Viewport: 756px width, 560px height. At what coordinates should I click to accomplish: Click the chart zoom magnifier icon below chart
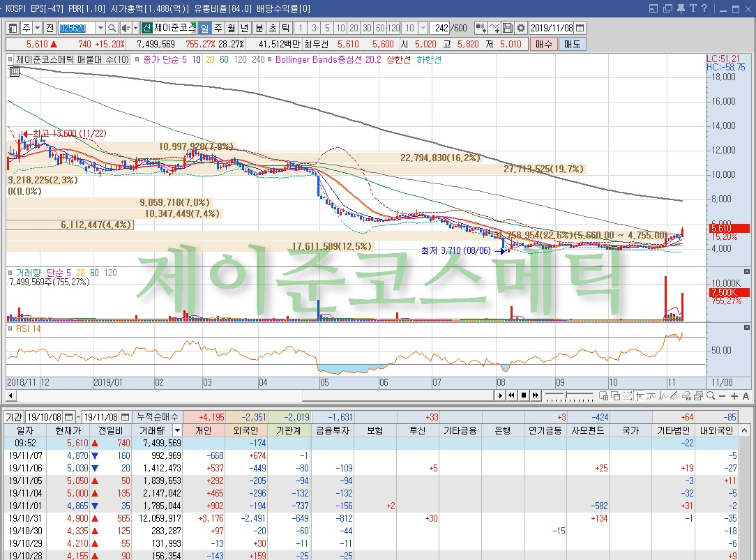pyautogui.click(x=711, y=395)
